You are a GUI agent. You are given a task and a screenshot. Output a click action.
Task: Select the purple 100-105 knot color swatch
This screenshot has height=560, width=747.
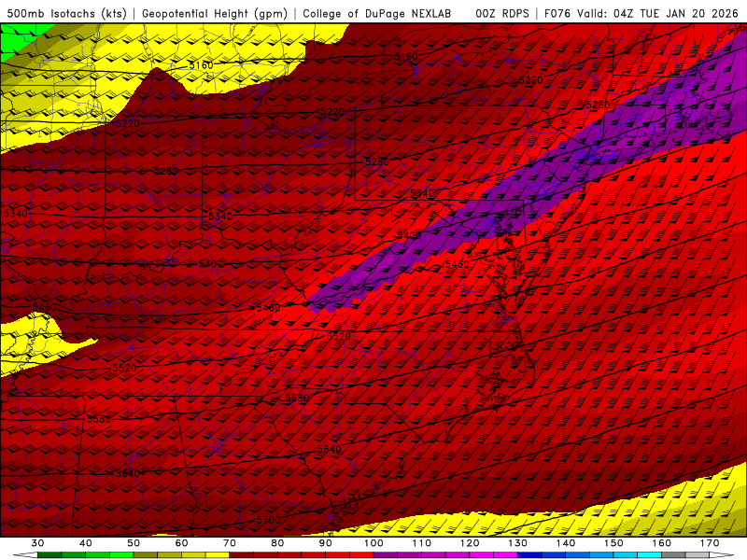386,555
